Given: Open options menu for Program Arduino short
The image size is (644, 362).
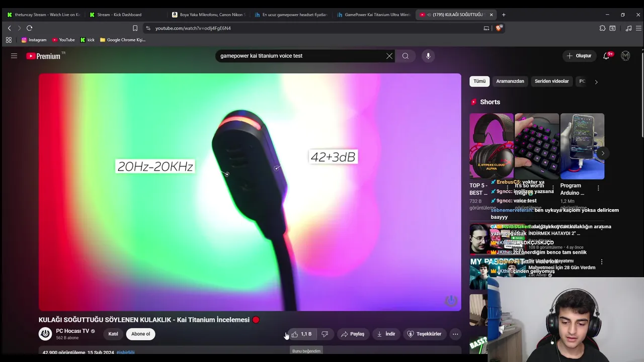Looking at the screenshot, I should [598, 188].
